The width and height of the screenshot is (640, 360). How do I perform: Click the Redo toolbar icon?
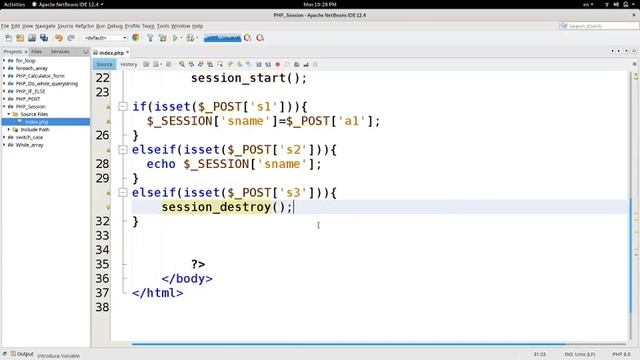click(x=71, y=38)
